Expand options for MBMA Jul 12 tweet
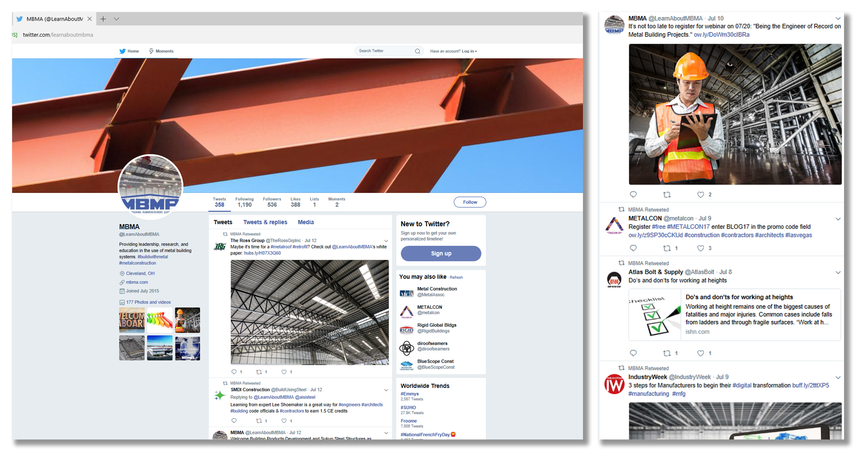Viewport: 868px width, 462px height. pos(386,433)
